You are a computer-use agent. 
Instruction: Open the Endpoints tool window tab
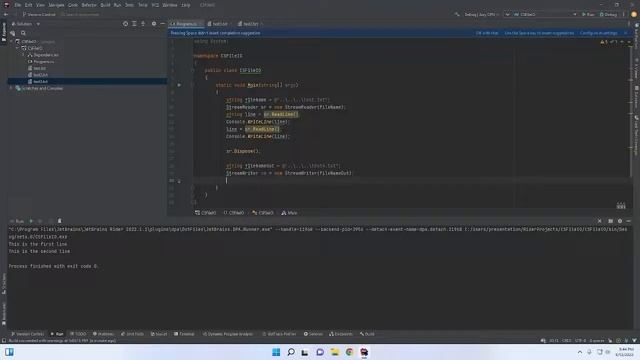(x=341, y=334)
